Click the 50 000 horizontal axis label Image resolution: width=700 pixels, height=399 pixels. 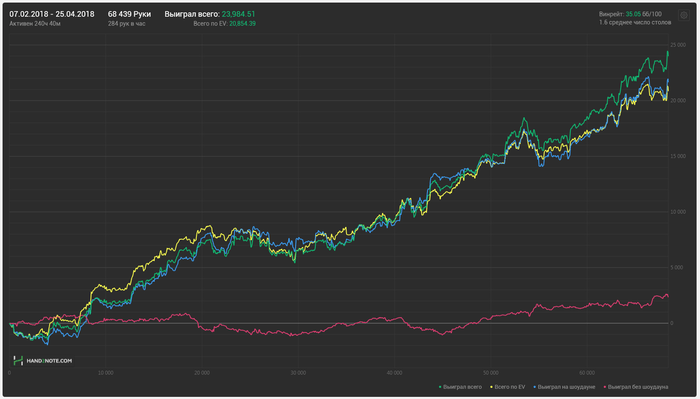coord(491,373)
